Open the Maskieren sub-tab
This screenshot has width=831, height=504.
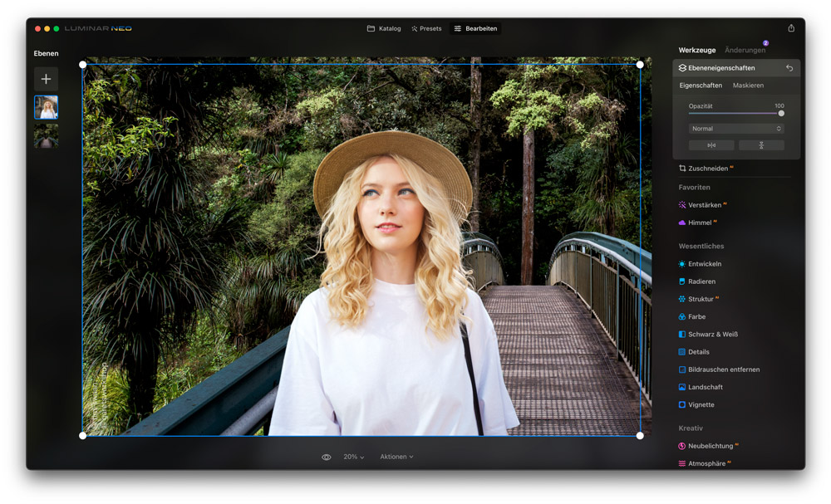tap(748, 86)
